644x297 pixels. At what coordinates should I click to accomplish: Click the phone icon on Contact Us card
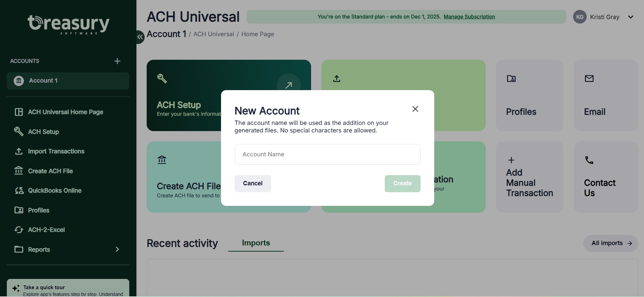pyautogui.click(x=589, y=160)
